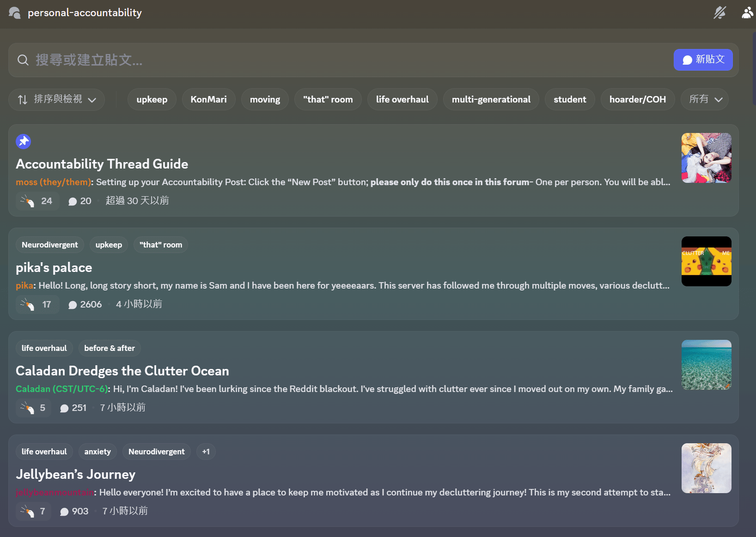756x537 pixels.
Task: Click the search or create post field
Action: tap(323, 60)
